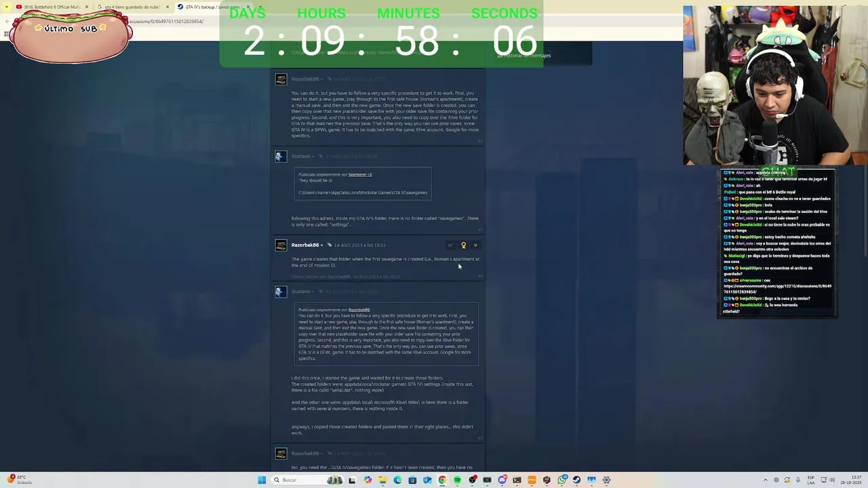Switch to Battlefield 6 Official YouTube tab

tap(52, 7)
